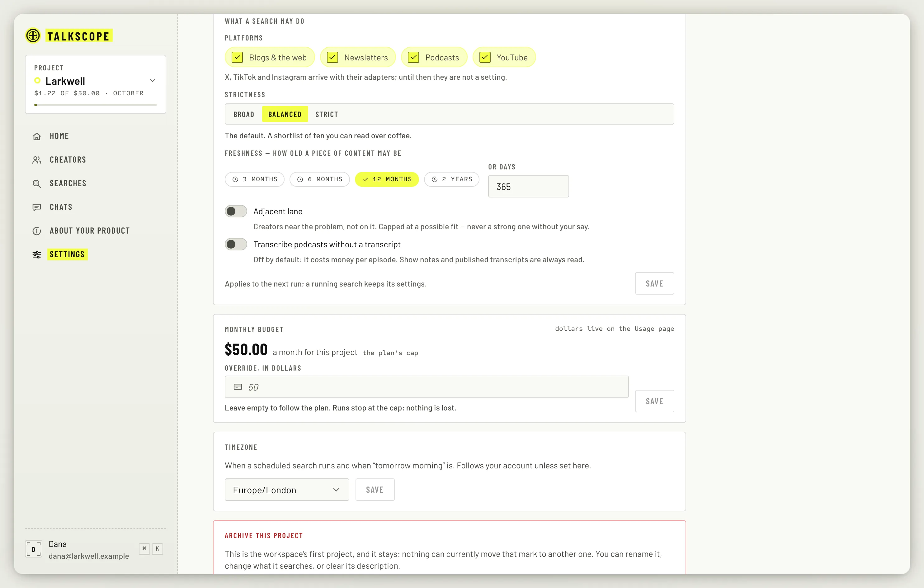Open About Your Product page
The width and height of the screenshot is (924, 588).
point(90,231)
